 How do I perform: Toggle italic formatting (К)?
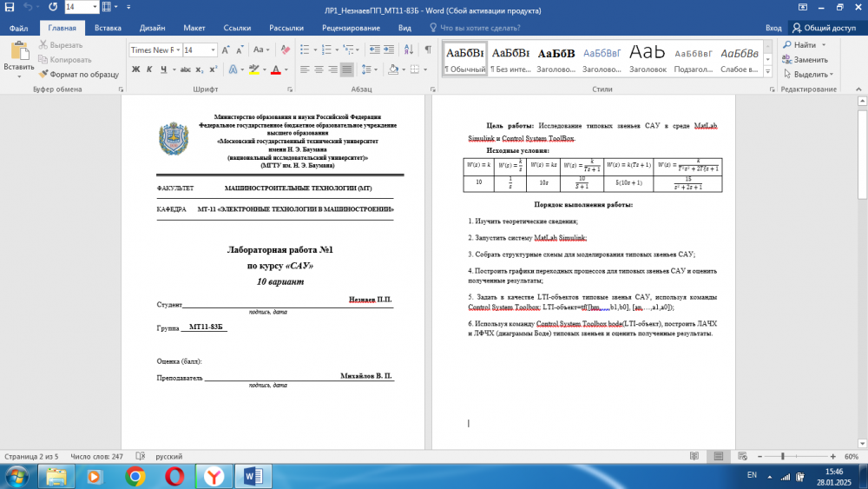pos(151,69)
